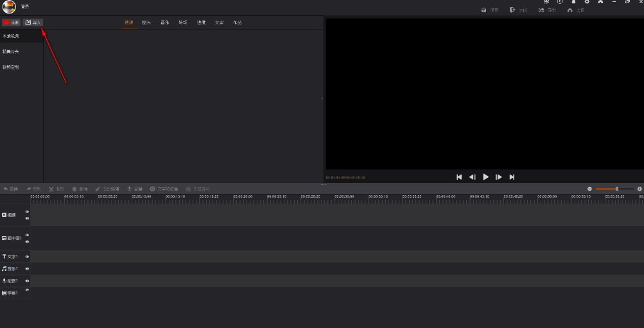This screenshot has height=328, width=644.
Task: Click the timeline zoom slider
Action: tap(616, 189)
